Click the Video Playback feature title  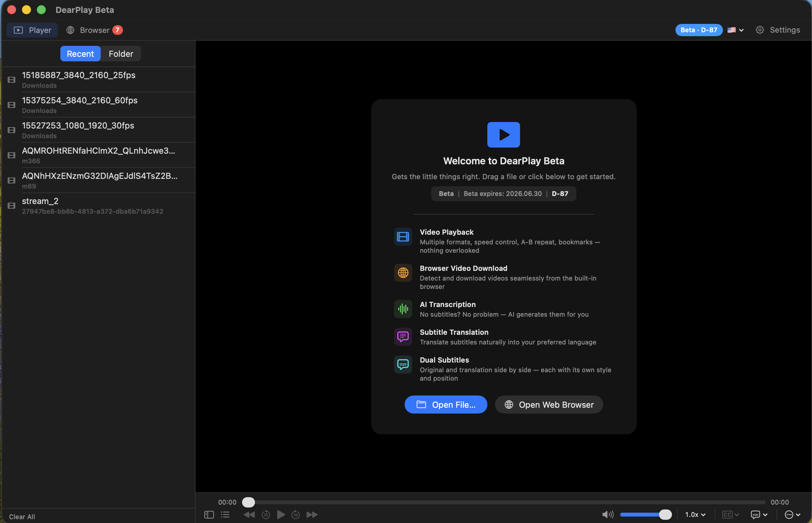(446, 232)
